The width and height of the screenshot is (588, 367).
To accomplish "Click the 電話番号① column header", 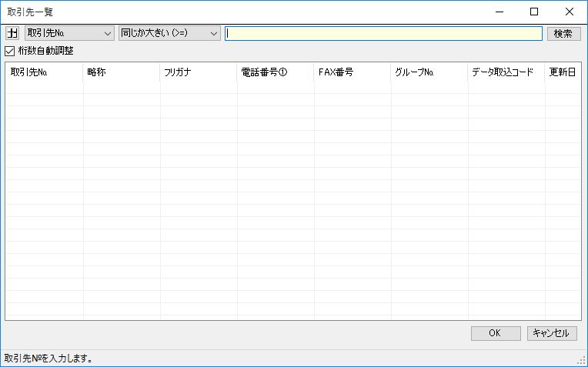I will (x=276, y=72).
